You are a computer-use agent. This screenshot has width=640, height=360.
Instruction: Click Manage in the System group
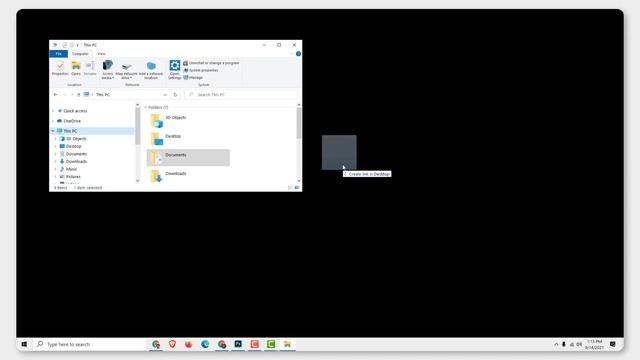click(193, 77)
